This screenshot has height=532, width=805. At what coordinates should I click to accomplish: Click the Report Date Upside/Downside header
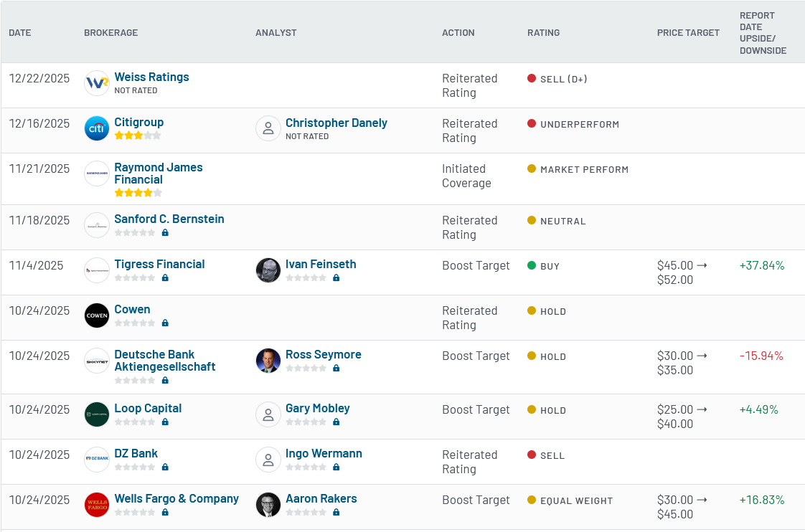click(x=763, y=33)
